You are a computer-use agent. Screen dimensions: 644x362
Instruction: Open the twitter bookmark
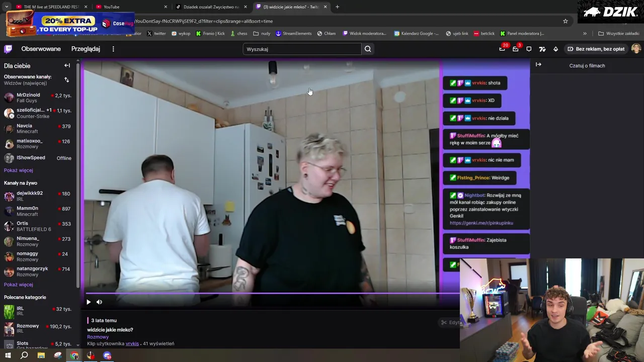tap(156, 34)
